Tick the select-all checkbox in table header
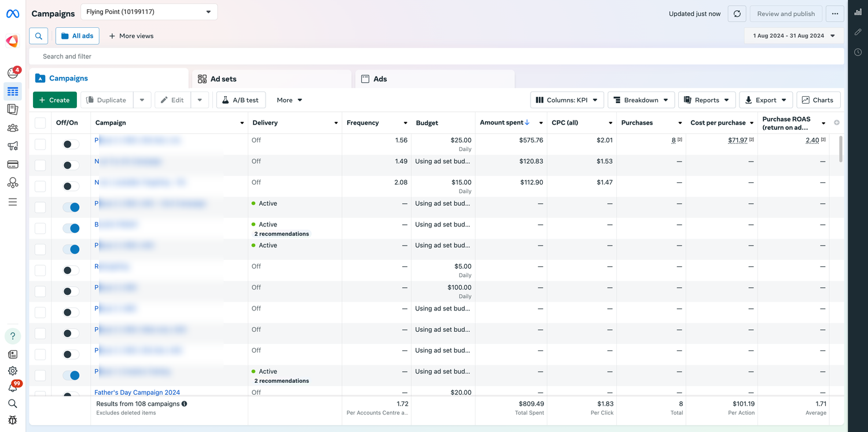The width and height of the screenshot is (868, 432). pos(40,123)
